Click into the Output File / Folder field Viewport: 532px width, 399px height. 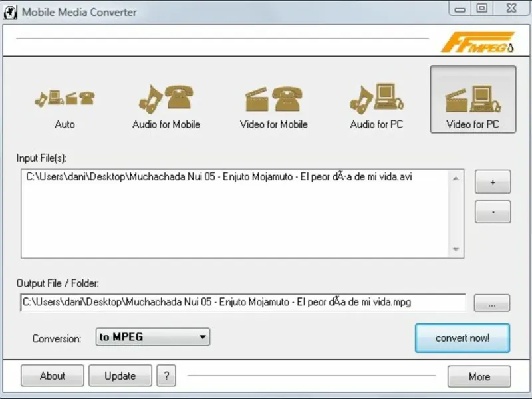coord(243,303)
